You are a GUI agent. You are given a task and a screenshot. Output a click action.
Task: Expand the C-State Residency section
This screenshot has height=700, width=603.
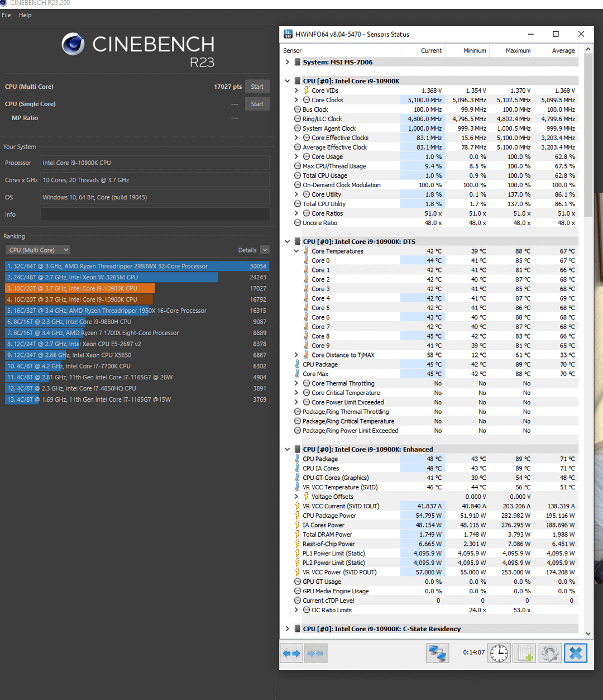288,628
